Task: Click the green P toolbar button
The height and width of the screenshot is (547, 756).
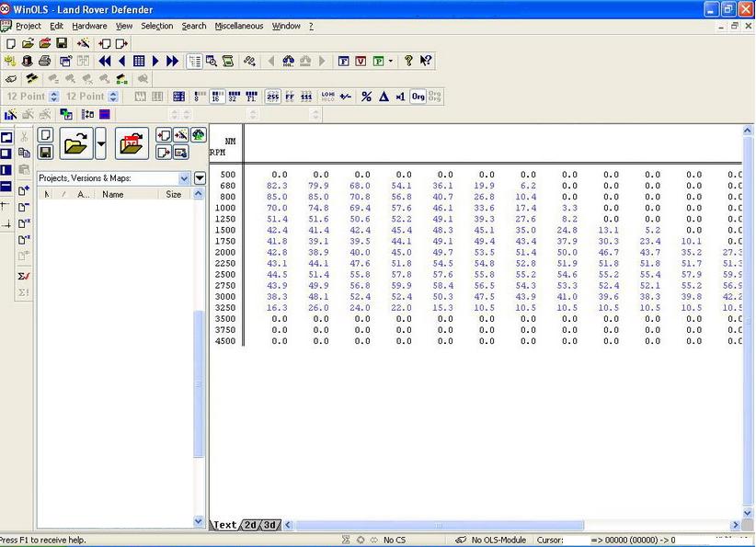Action: [x=379, y=61]
